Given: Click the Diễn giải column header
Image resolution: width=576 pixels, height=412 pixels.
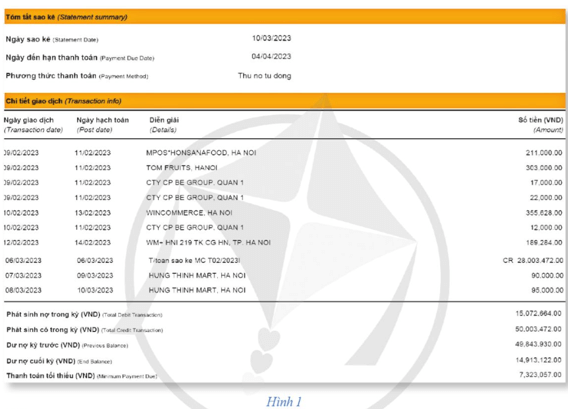Looking at the screenshot, I should pyautogui.click(x=164, y=125).
